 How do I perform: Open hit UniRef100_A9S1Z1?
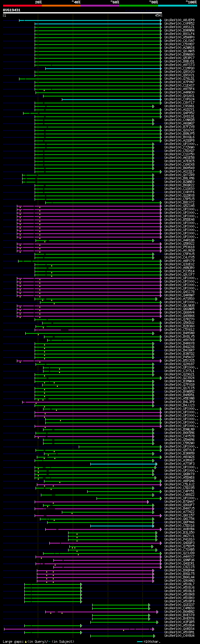(x=179, y=27)
